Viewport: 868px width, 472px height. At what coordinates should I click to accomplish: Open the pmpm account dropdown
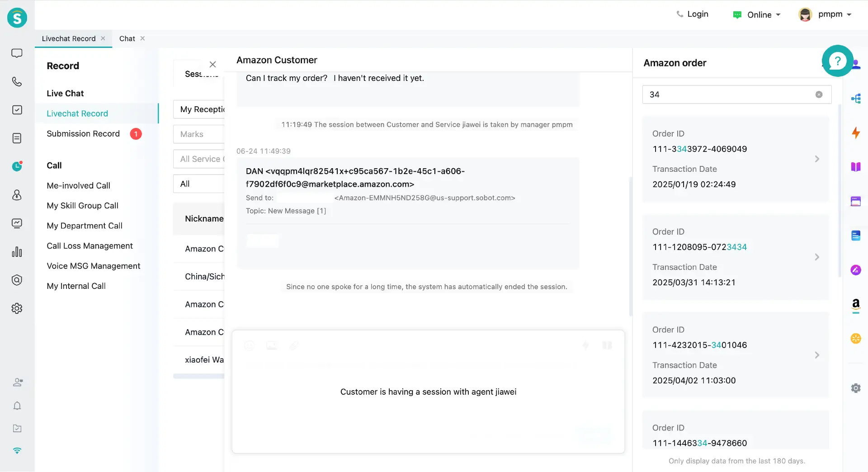coord(835,14)
